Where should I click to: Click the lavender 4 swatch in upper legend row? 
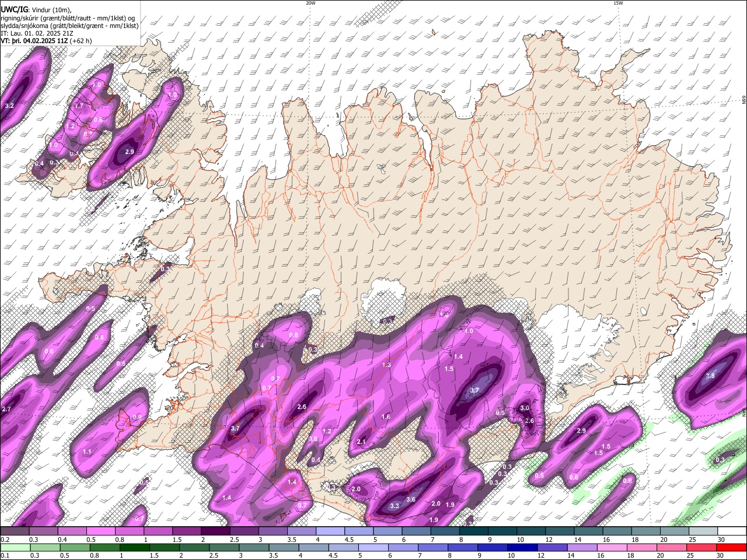[x=330, y=531]
